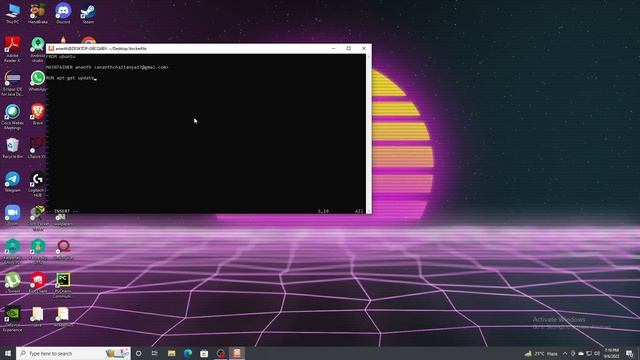The image size is (640, 360).
Task: Open GeForce Experience desktop shortcut
Action: [x=13, y=319]
